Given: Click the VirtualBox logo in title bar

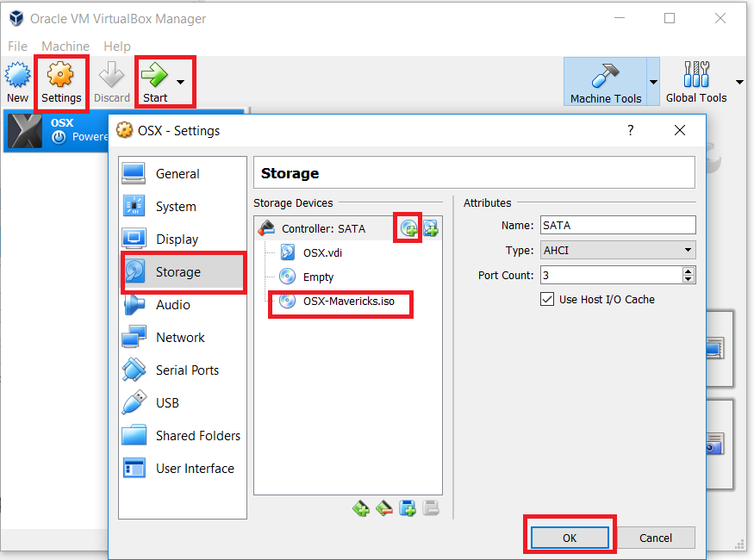Looking at the screenshot, I should point(16,18).
